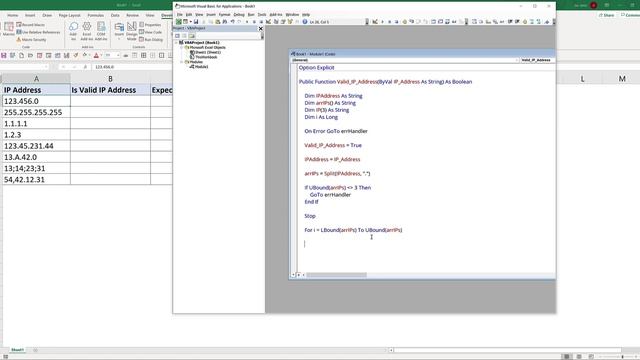Click the red font color icon
The width and height of the screenshot is (640, 360).
pyautogui.click(x=96, y=55)
